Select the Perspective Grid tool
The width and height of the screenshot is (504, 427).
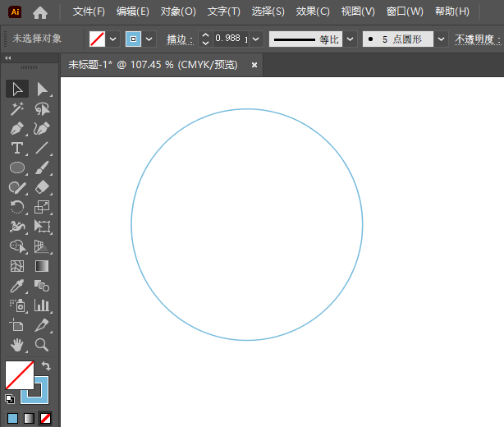(42, 246)
